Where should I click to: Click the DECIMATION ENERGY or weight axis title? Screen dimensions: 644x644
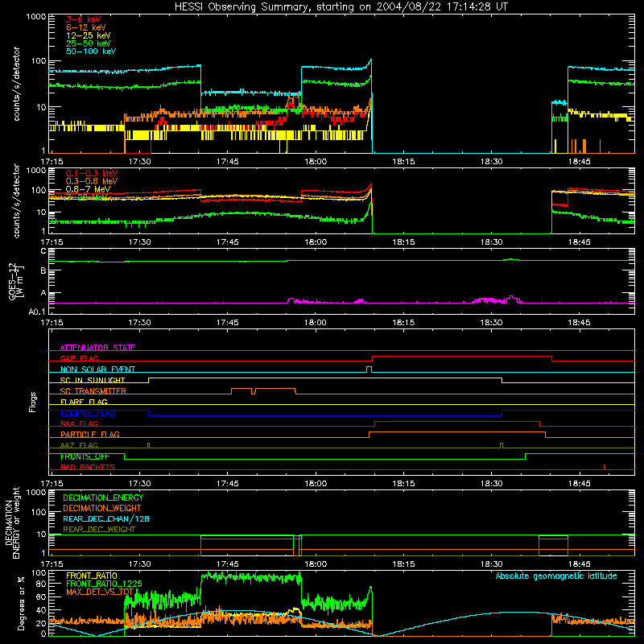pyautogui.click(x=12, y=522)
